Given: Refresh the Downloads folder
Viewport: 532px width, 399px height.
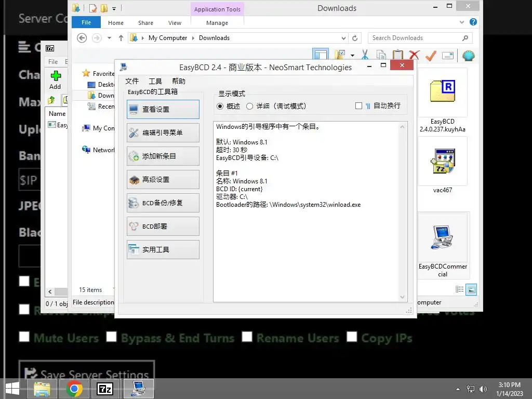Looking at the screenshot, I should (x=355, y=38).
